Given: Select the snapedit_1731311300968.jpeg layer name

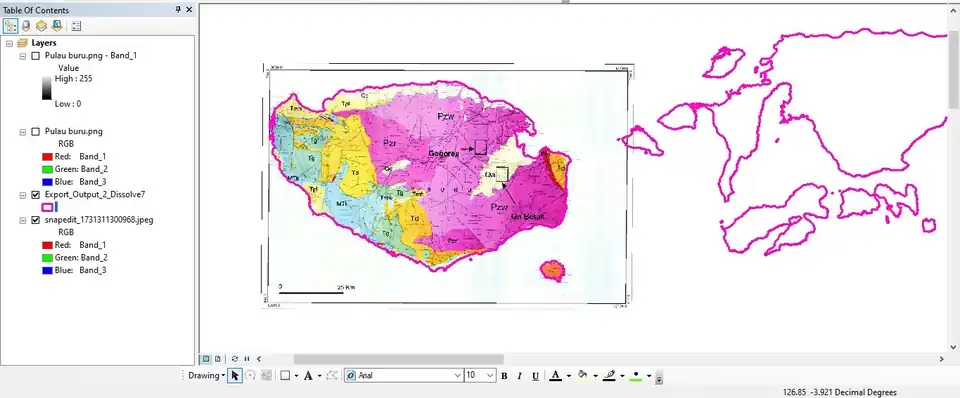Looking at the screenshot, I should tap(99, 220).
